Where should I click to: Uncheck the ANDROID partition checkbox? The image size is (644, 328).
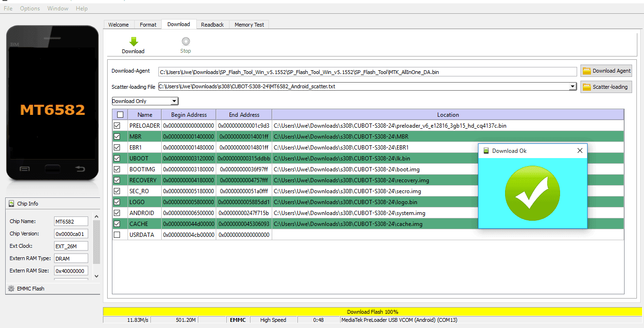click(117, 213)
